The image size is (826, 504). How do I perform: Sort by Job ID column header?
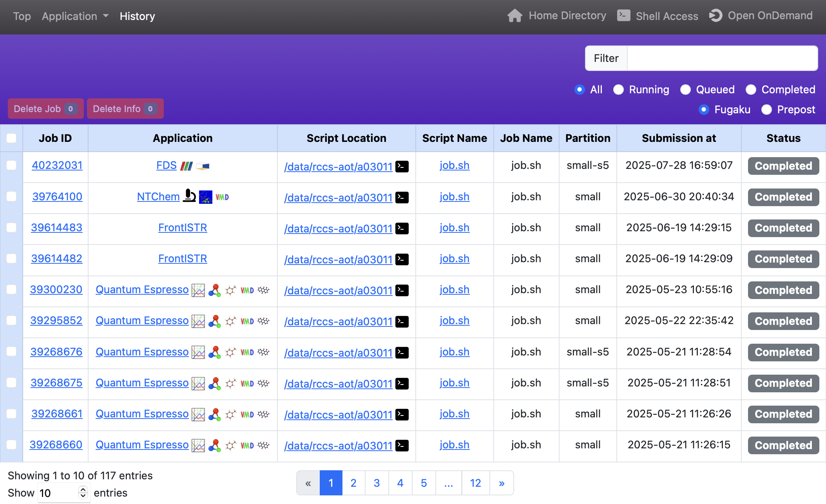click(55, 138)
